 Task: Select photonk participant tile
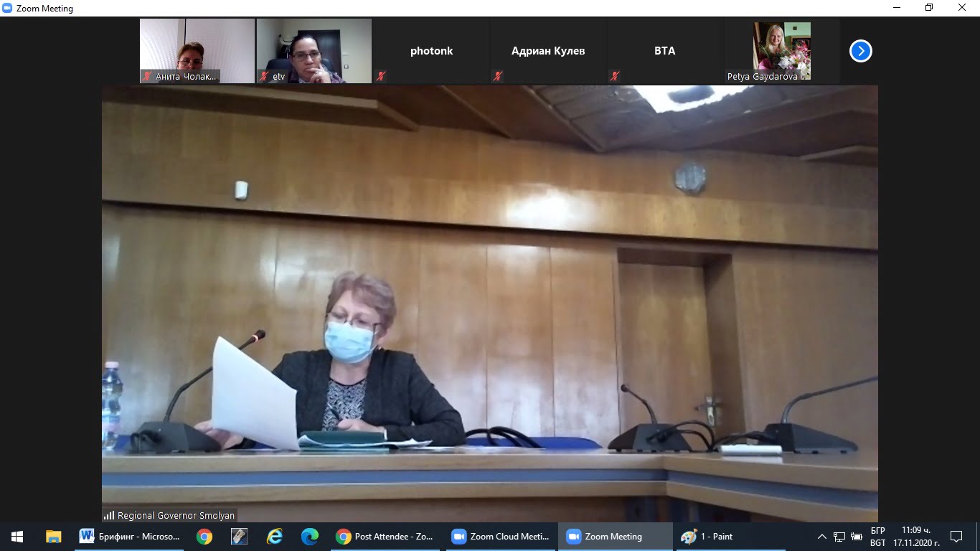(431, 51)
